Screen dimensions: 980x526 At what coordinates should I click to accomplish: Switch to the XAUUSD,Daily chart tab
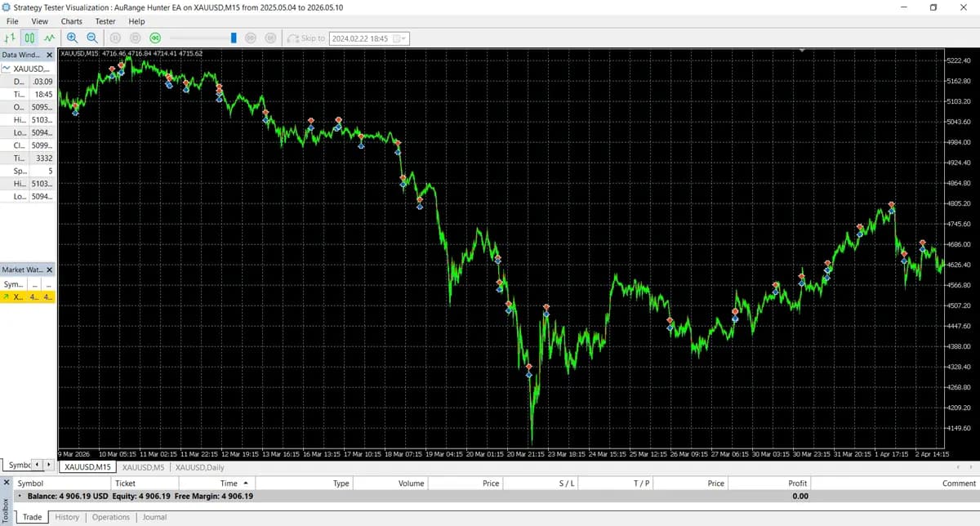(x=200, y=467)
